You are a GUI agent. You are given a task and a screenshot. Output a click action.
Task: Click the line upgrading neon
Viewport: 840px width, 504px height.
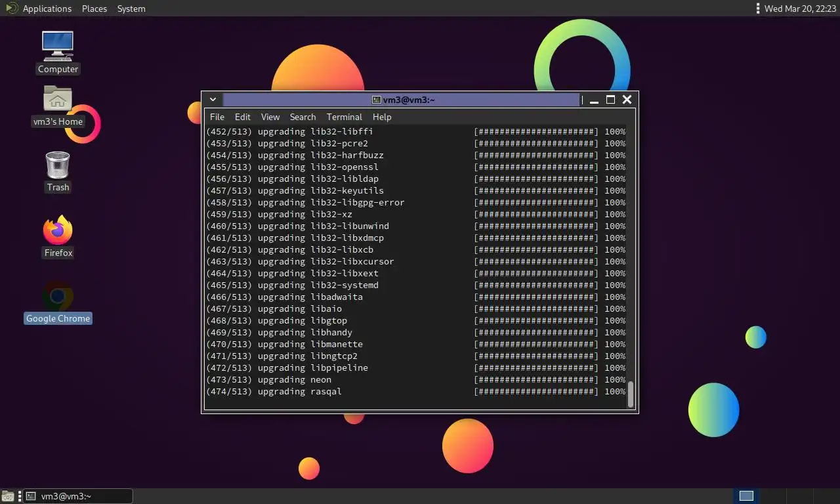415,379
